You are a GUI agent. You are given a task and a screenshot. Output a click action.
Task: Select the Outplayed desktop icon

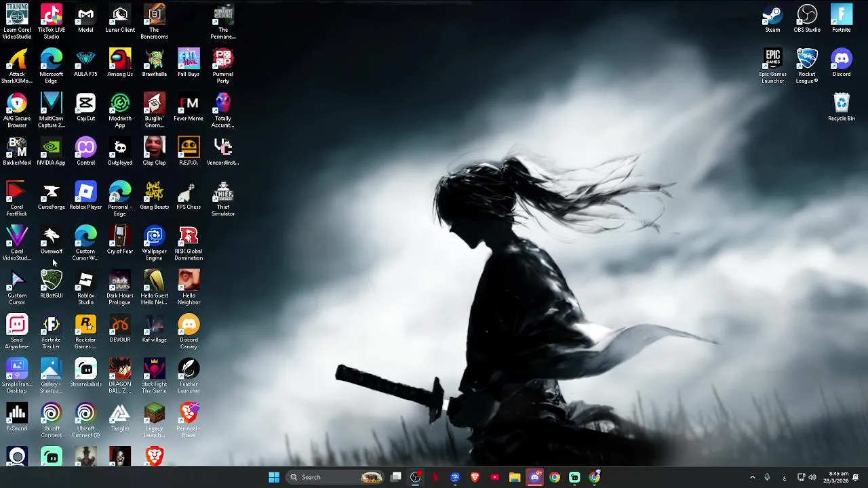[120, 151]
